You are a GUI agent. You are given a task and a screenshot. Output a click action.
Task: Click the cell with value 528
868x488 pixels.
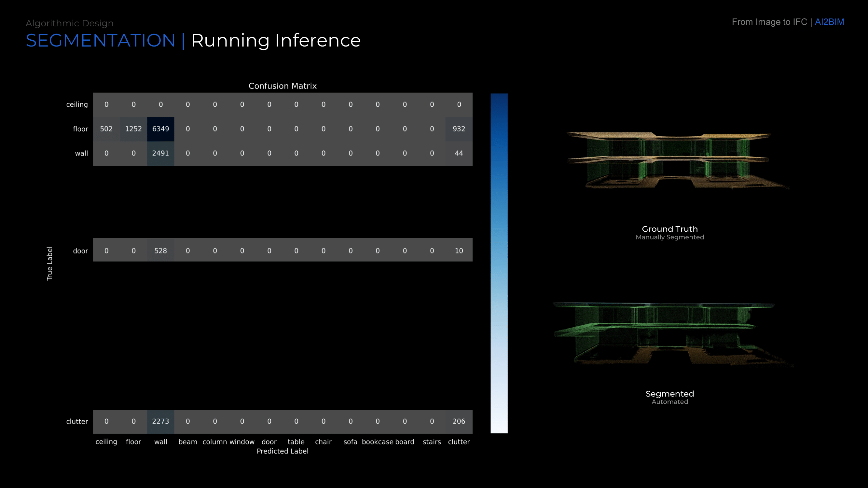click(160, 251)
